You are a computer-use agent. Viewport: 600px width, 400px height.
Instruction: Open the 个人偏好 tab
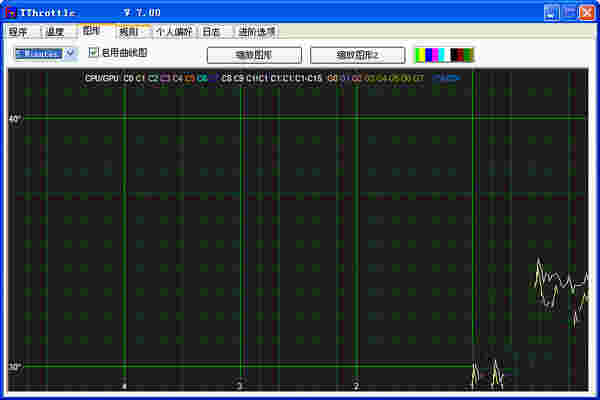point(173,32)
